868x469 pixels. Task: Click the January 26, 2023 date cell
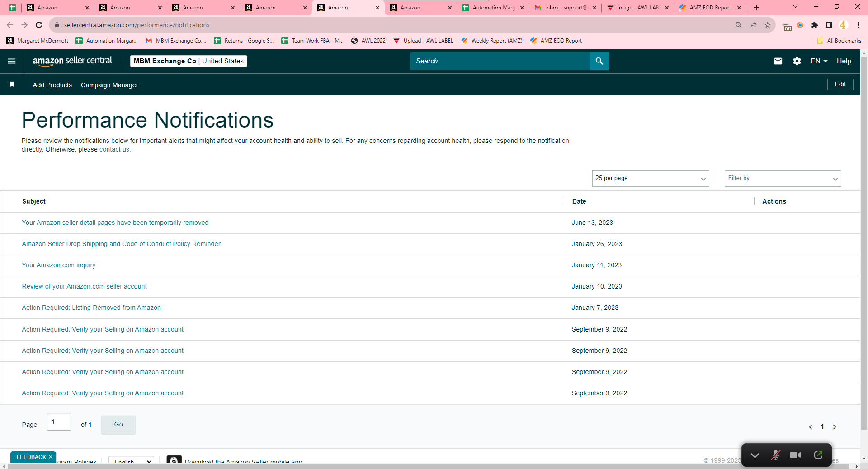pos(597,244)
